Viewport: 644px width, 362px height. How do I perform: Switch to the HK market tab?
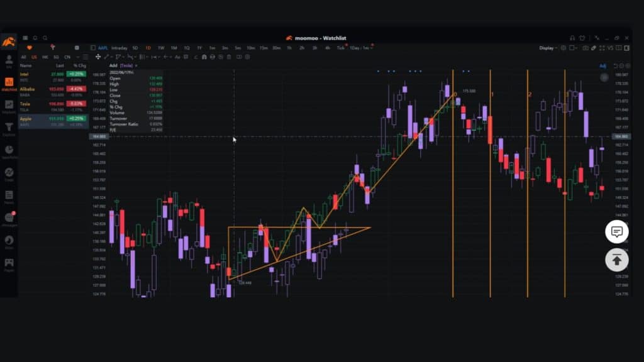point(44,57)
